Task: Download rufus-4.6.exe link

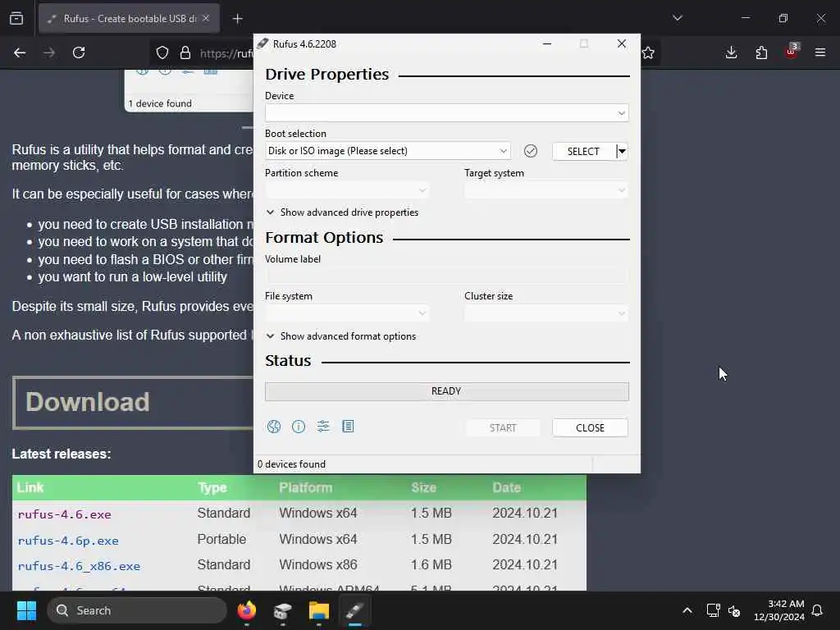Action: click(64, 514)
